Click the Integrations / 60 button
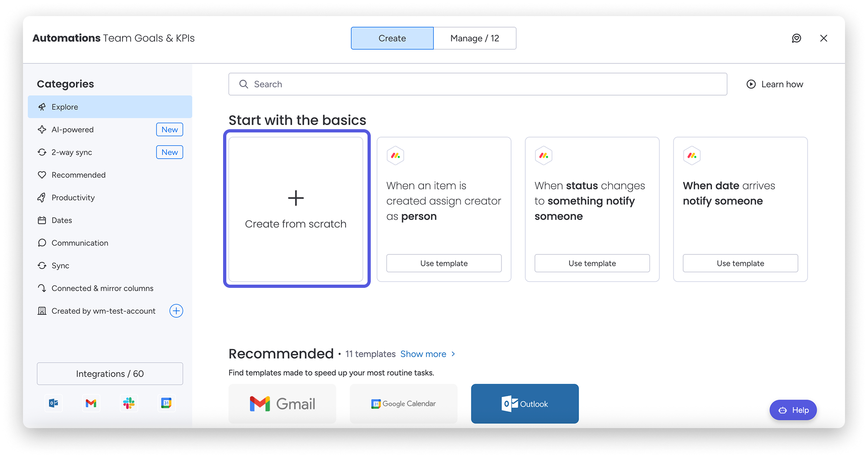Image resolution: width=868 pixels, height=458 pixels. coord(110,374)
